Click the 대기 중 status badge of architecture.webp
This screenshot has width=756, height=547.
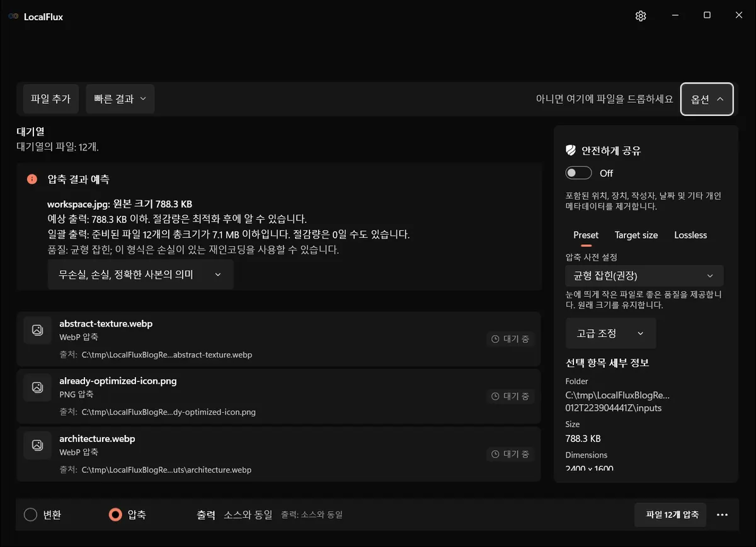click(510, 454)
